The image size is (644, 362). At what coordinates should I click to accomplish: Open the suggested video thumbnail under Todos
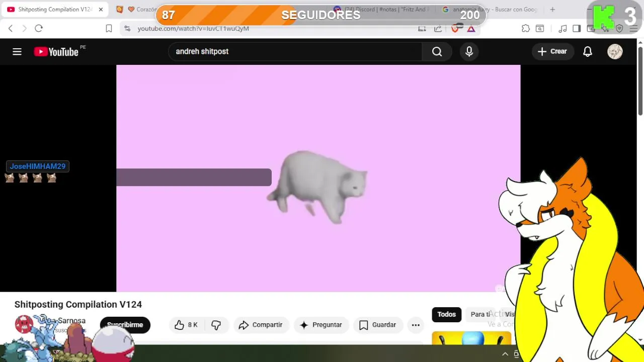471,338
